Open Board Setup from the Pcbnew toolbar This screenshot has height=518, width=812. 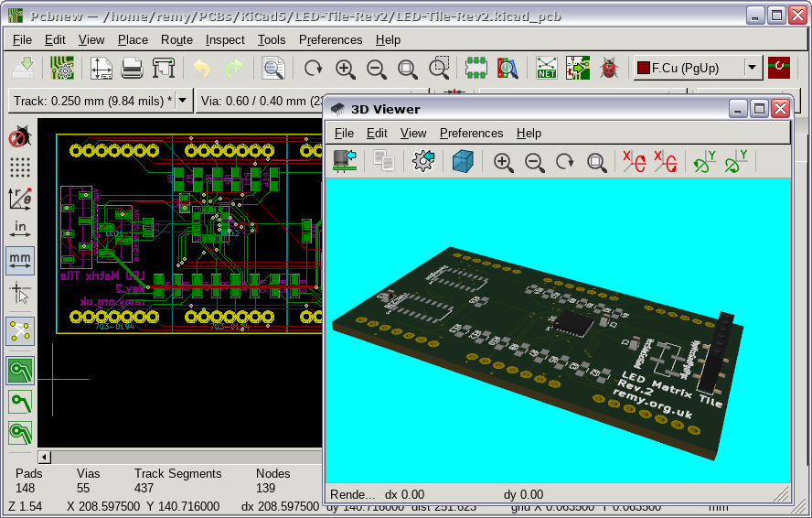(62, 68)
